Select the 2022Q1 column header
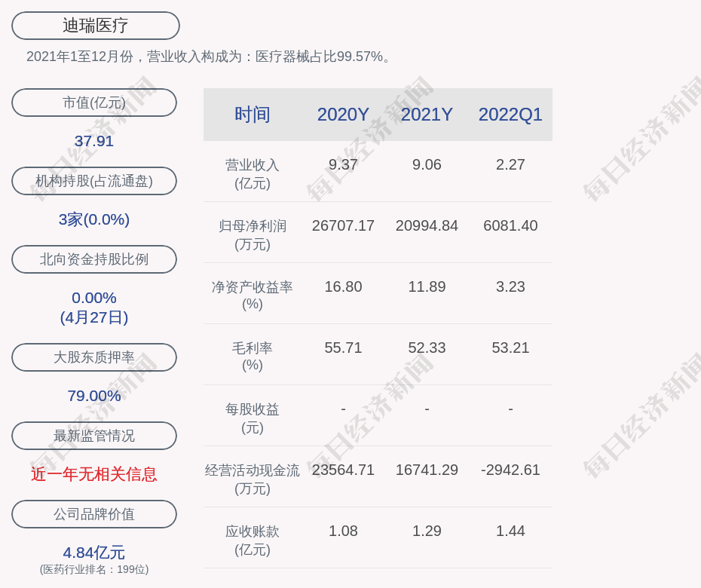This screenshot has height=588, width=701. coord(510,115)
